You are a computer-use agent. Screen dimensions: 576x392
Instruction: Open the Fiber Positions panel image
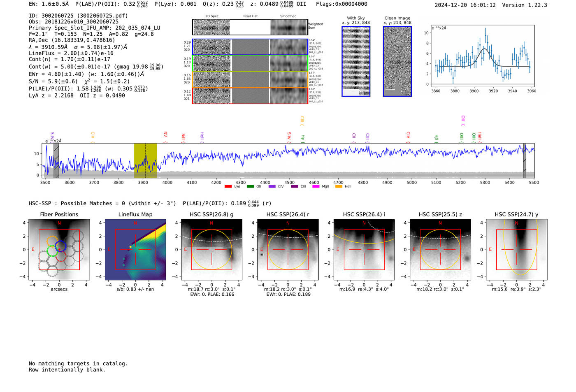[59, 250]
